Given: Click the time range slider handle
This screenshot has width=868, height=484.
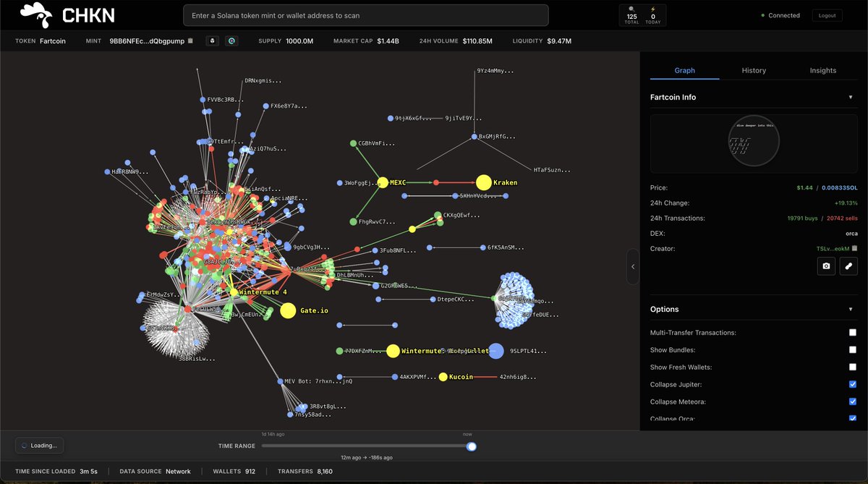Looking at the screenshot, I should click(x=472, y=446).
